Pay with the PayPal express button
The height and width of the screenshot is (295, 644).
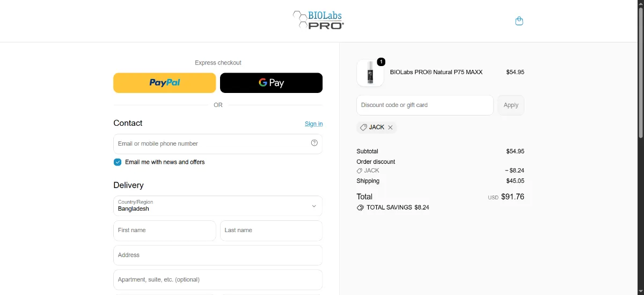click(164, 83)
